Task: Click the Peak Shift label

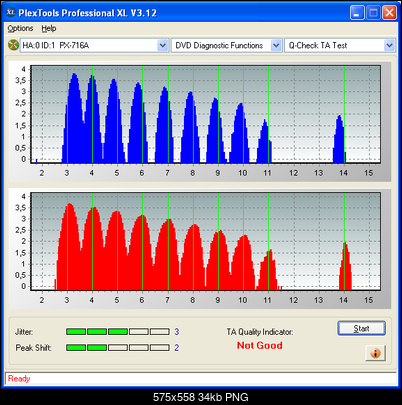Action: pyautogui.click(x=33, y=348)
